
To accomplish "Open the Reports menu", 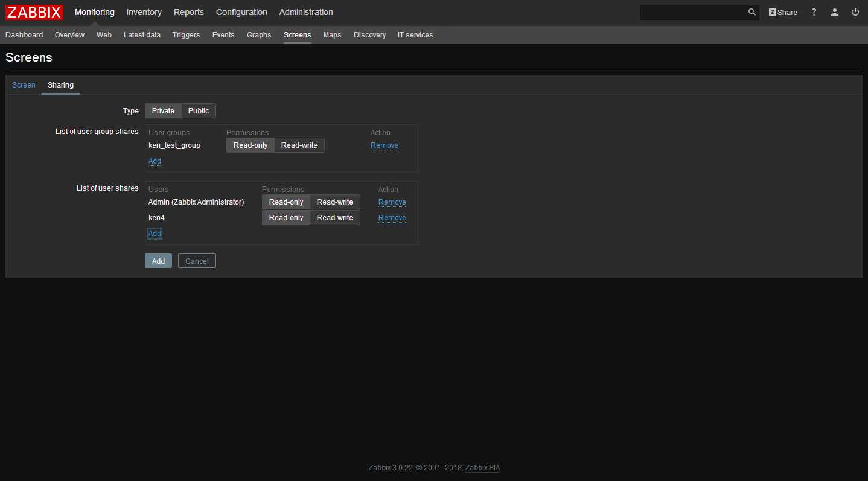I will (189, 12).
